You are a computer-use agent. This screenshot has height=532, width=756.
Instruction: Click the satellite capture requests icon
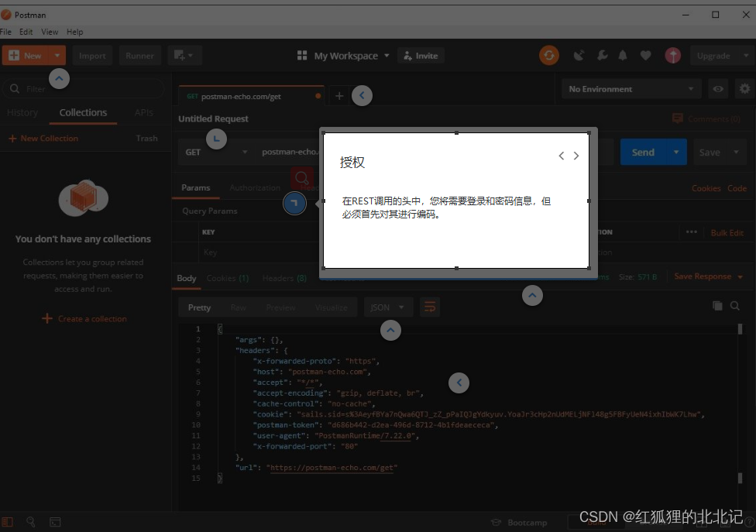[x=579, y=56]
